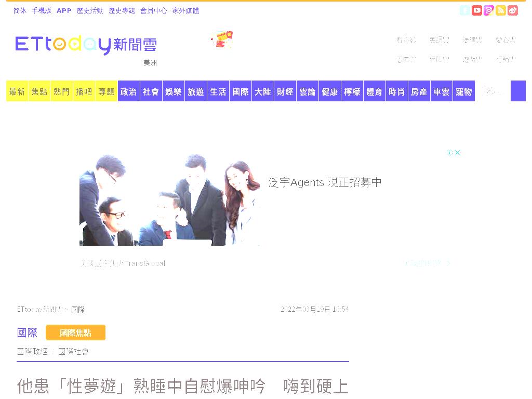The height and width of the screenshot is (399, 532).
Task: Open the 國際社會 subcategory link
Action: [x=73, y=352]
